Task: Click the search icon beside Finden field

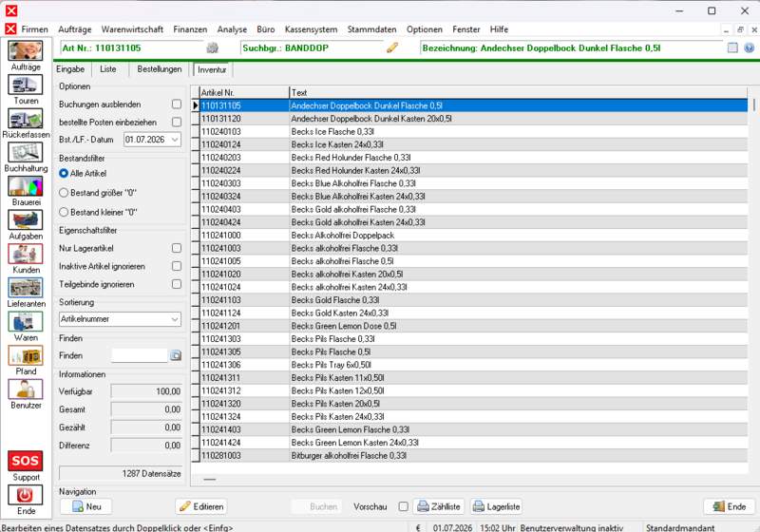Action: point(176,355)
